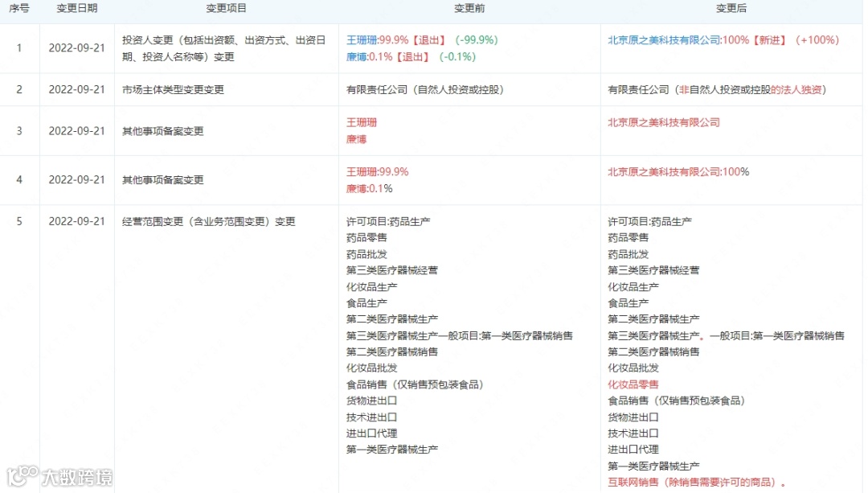
Task: Click row number 1 in 序号 column
Action: point(19,48)
